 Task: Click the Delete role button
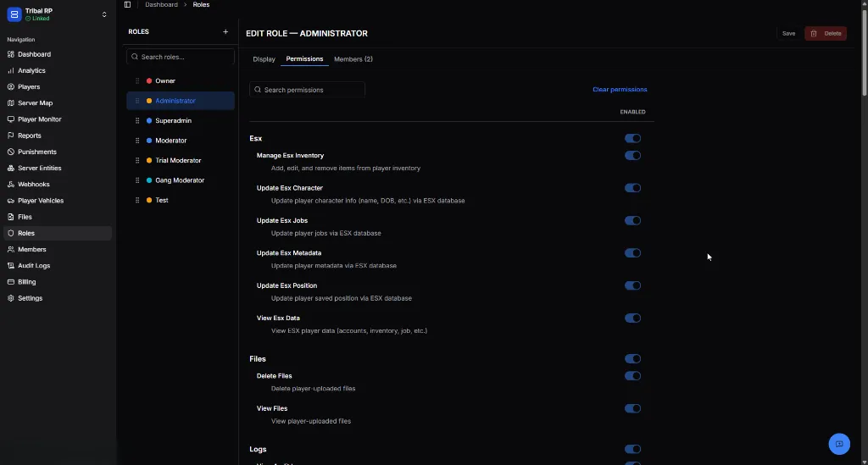click(826, 33)
